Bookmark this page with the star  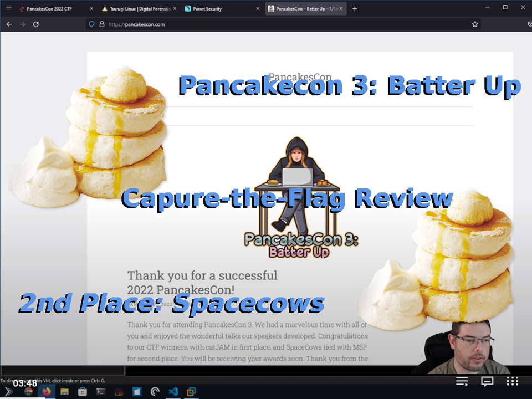coord(474,24)
